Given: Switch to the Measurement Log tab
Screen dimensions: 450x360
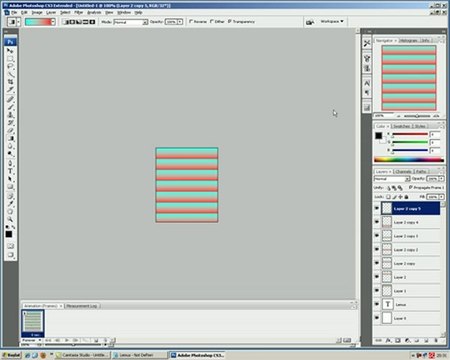Looking at the screenshot, I should point(82,306).
